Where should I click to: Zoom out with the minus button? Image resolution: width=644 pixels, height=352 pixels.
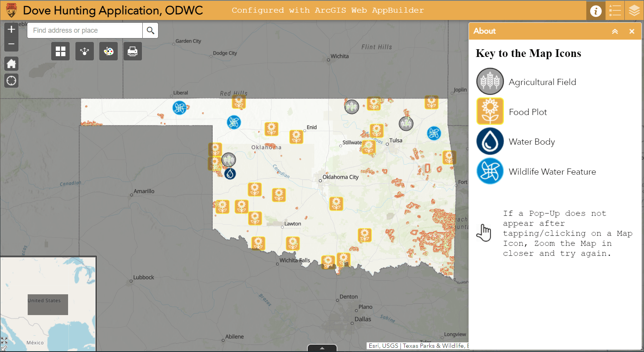click(x=11, y=44)
